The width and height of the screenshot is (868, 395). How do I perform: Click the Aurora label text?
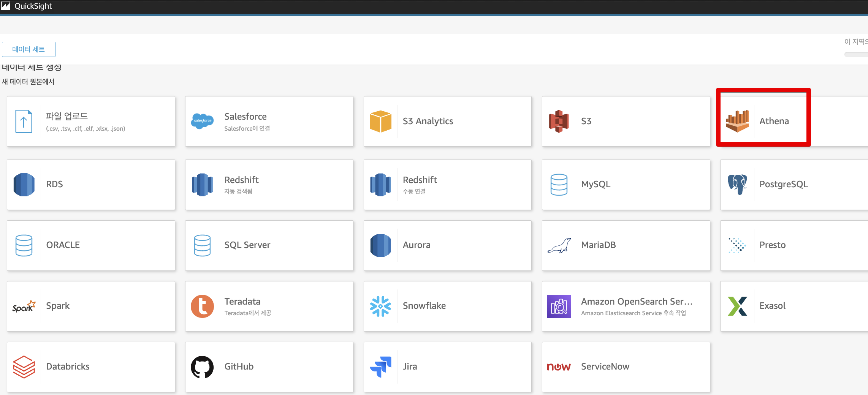tap(417, 245)
